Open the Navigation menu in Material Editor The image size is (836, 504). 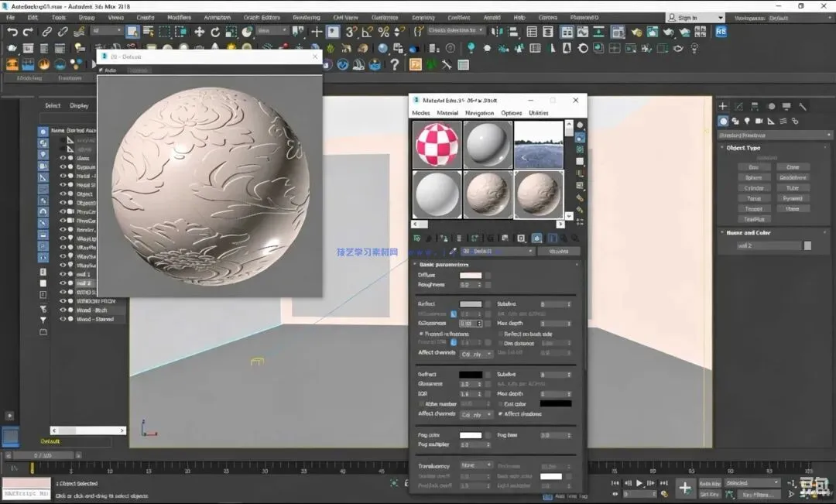click(479, 113)
